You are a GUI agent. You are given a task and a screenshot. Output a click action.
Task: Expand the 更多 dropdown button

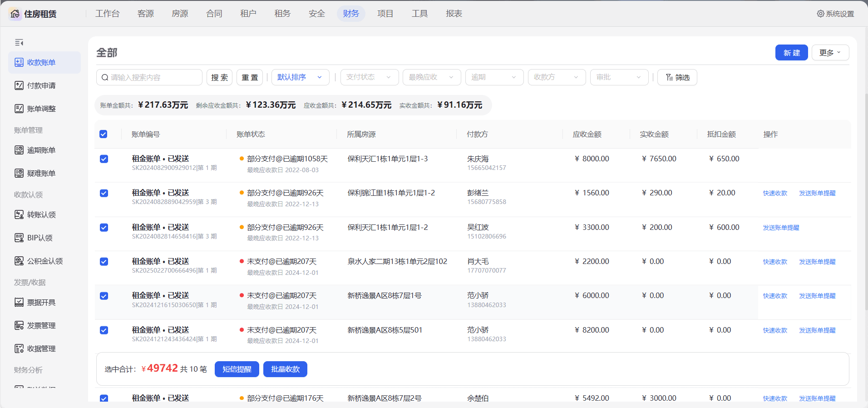tap(830, 53)
